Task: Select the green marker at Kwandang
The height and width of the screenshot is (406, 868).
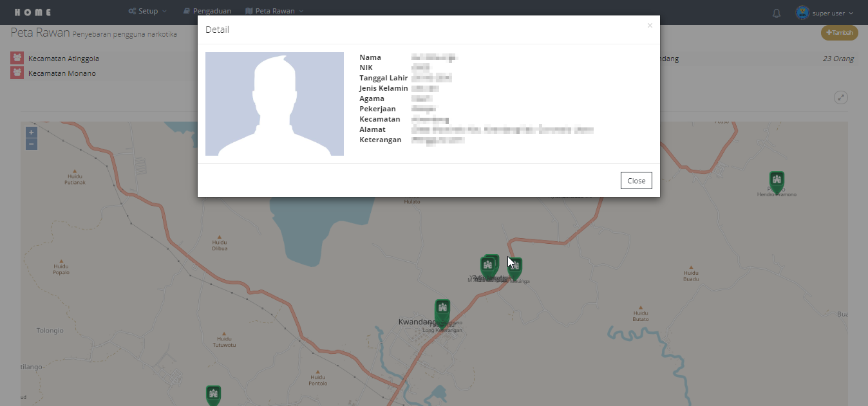Action: click(442, 310)
